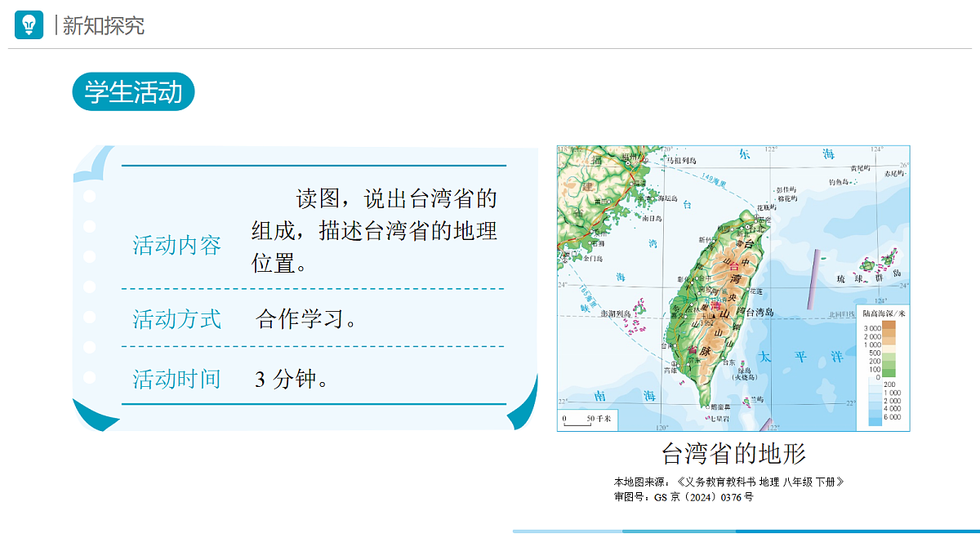Image resolution: width=980 pixels, height=551 pixels.
Task: Click the lightbulb icon beside 新知探究
Action: click(x=29, y=24)
